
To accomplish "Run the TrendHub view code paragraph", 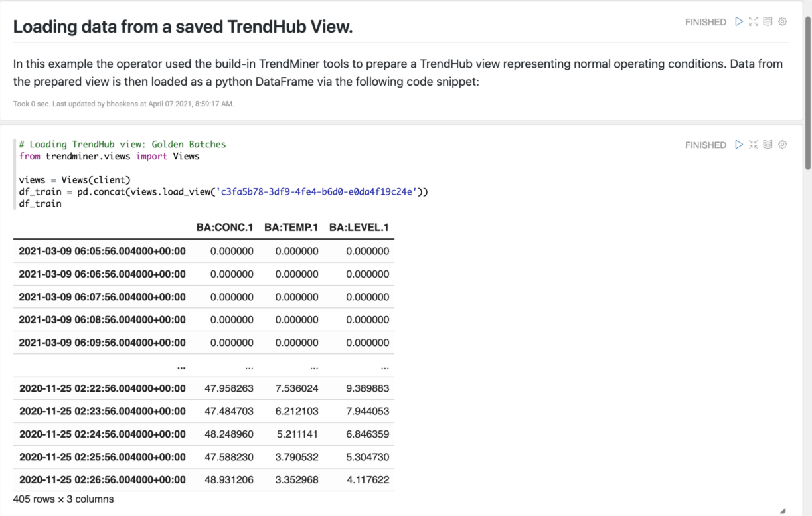I will tap(739, 145).
